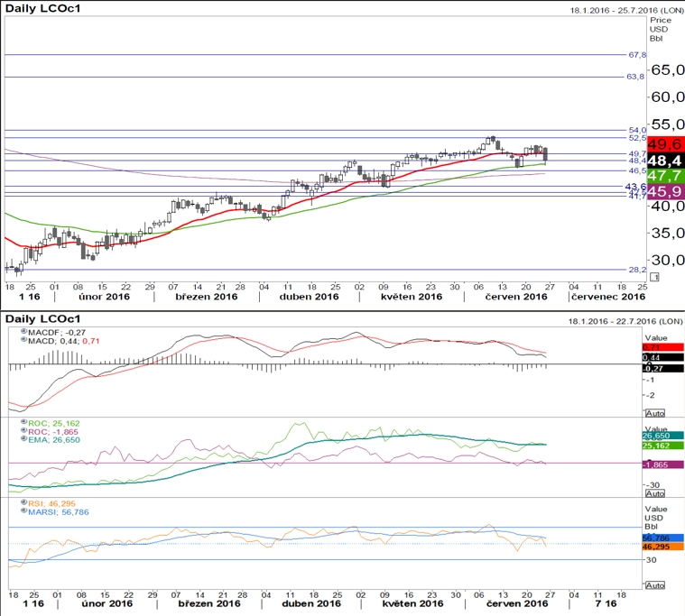The width and height of the screenshot is (685, 616).
Task: Click the 60,0 price axis label
Action: coord(668,97)
